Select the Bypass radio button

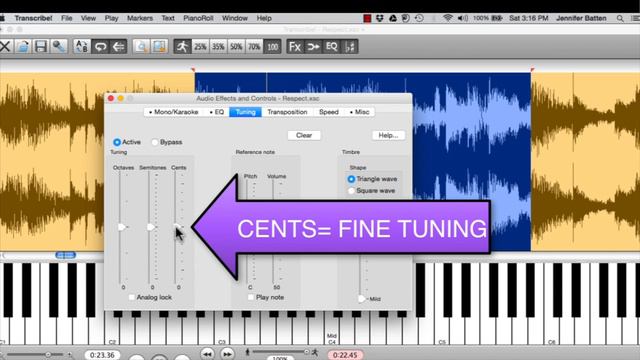[x=155, y=142]
